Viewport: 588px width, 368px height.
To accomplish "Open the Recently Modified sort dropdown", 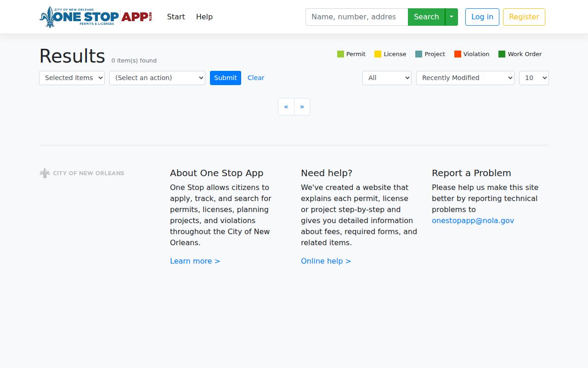I will [465, 78].
